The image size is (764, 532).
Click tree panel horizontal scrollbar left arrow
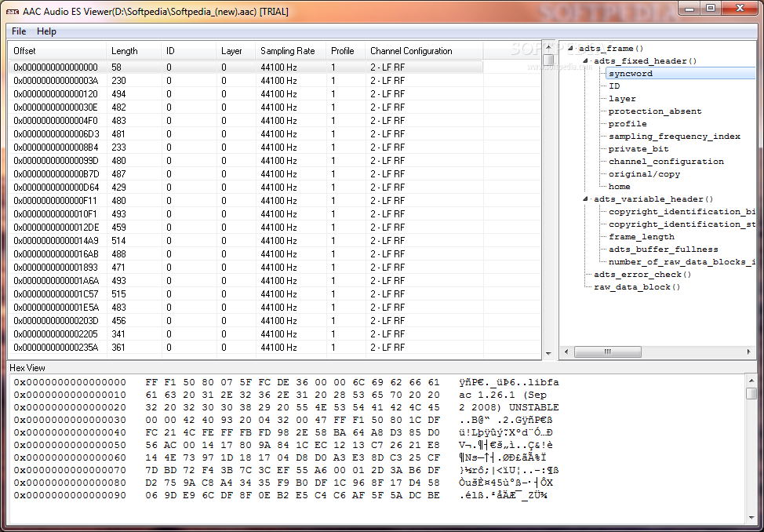pos(566,352)
